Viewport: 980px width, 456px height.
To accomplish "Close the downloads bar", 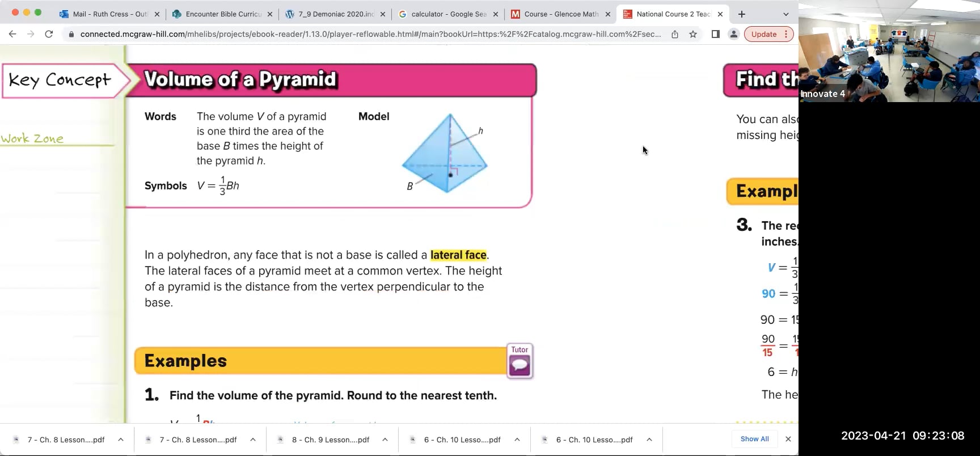I will [x=788, y=439].
